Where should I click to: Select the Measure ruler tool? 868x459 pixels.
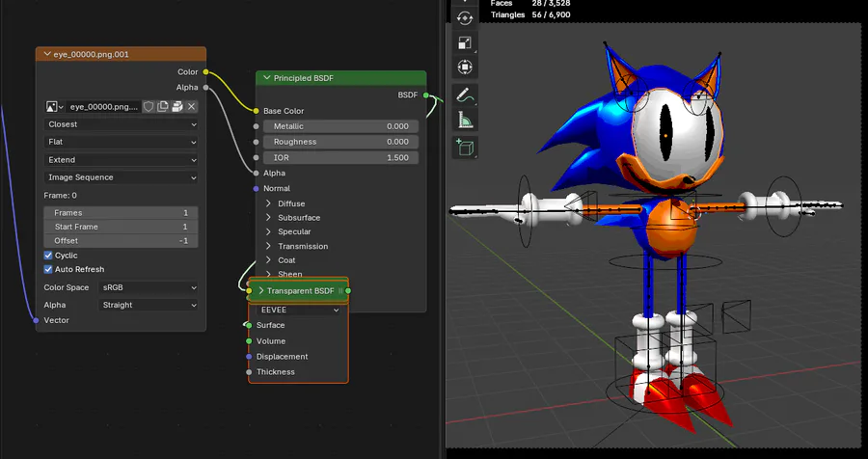pyautogui.click(x=465, y=120)
